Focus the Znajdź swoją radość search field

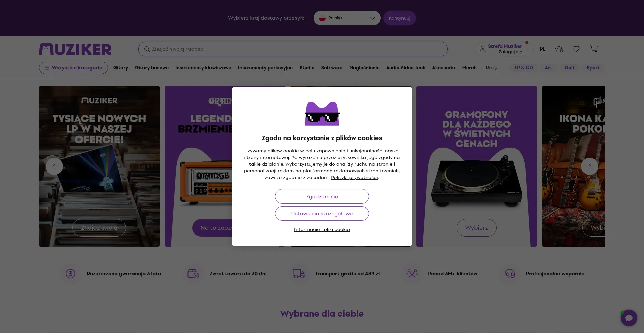[x=293, y=49]
